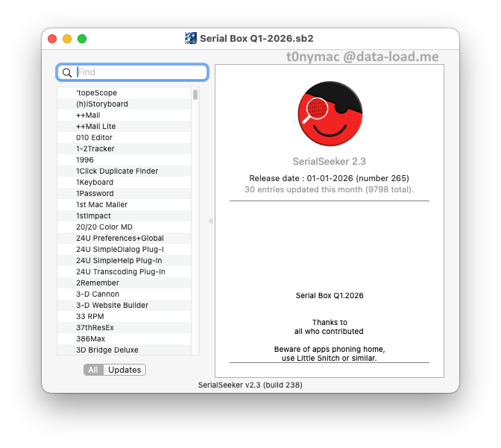Click the list scrollbar thumb

195,95
